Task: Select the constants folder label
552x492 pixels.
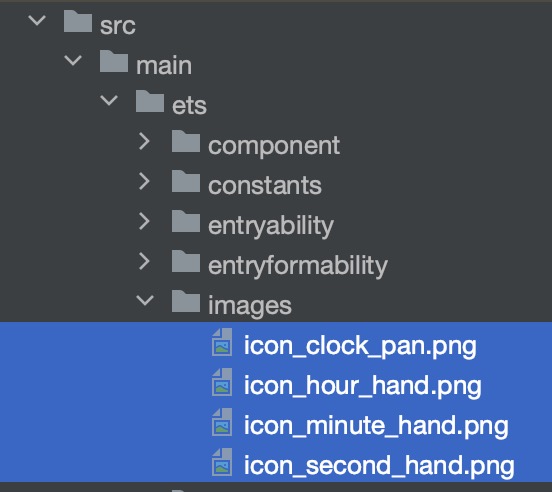Action: coord(265,185)
